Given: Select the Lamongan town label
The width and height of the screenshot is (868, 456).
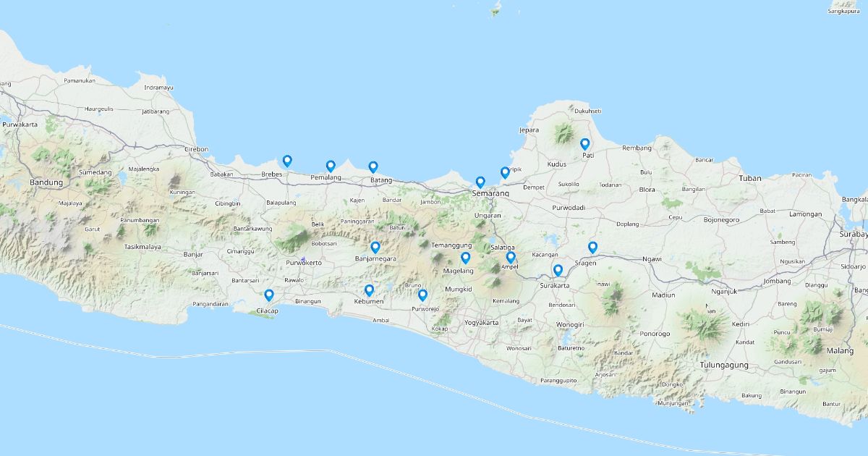Looking at the screenshot, I should coord(804,214).
